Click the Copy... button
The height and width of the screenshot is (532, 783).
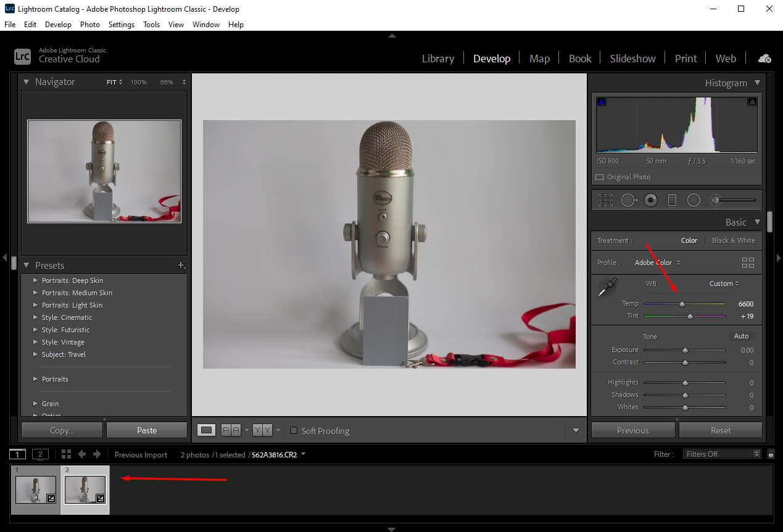[x=62, y=430]
